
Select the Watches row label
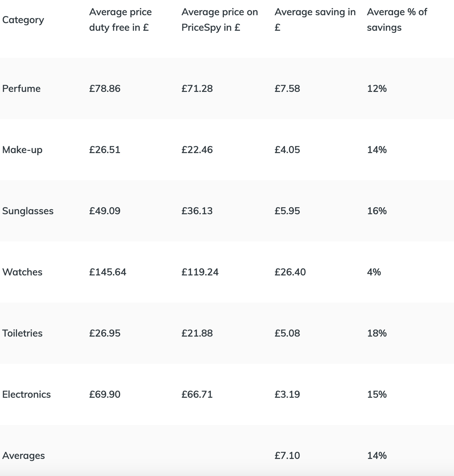[22, 272]
